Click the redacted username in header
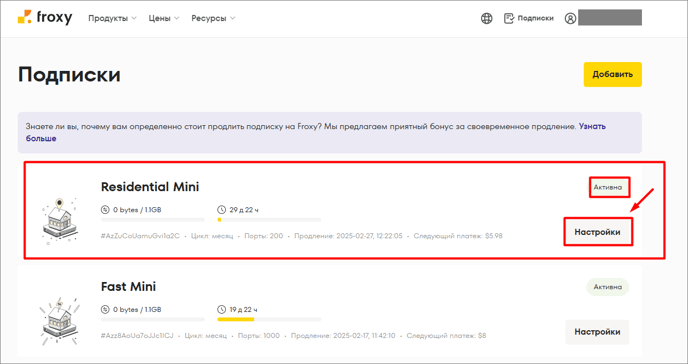 (x=610, y=18)
